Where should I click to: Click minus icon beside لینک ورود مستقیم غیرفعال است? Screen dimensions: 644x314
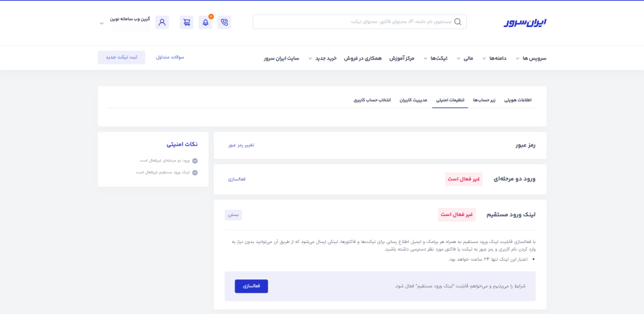195,172
